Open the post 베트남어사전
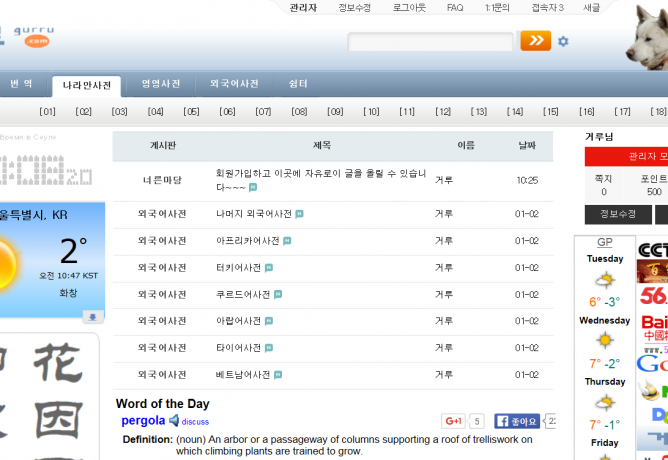Viewport: 668px width, 460px height. pyautogui.click(x=243, y=375)
